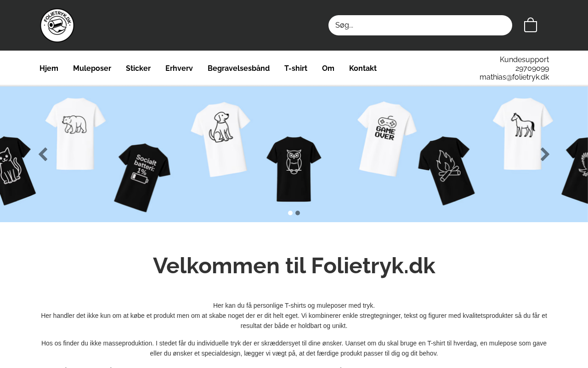
Task: Click the mathias@folietryk.dk email address
Action: pos(514,77)
